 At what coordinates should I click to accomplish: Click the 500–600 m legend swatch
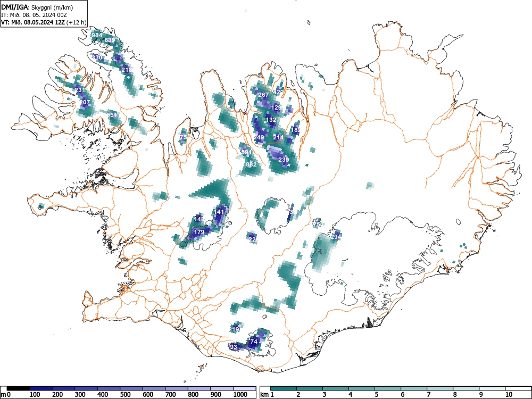pos(131,388)
